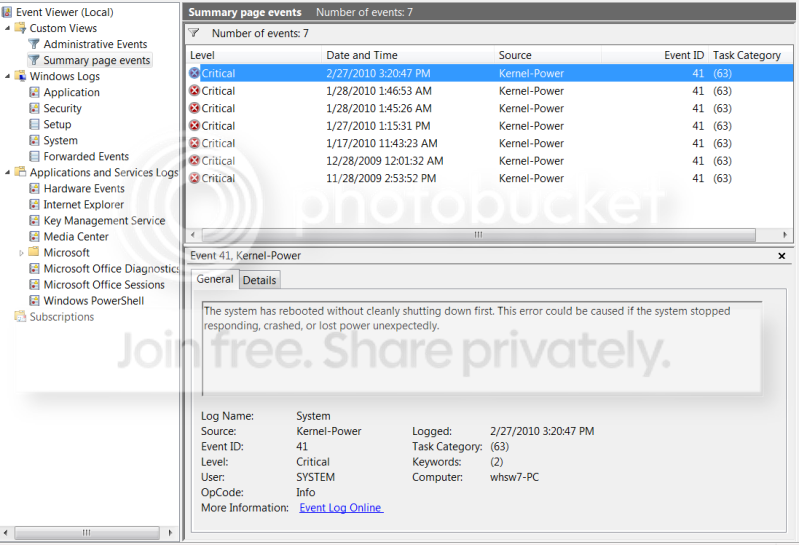The height and width of the screenshot is (545, 799).
Task: Select Subscriptions tree item
Action: point(62,317)
